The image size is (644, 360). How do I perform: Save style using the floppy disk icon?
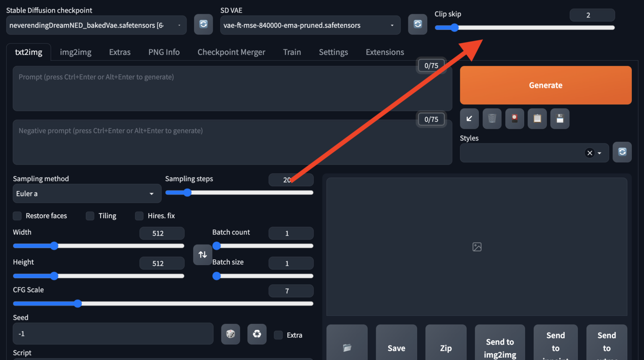click(560, 119)
